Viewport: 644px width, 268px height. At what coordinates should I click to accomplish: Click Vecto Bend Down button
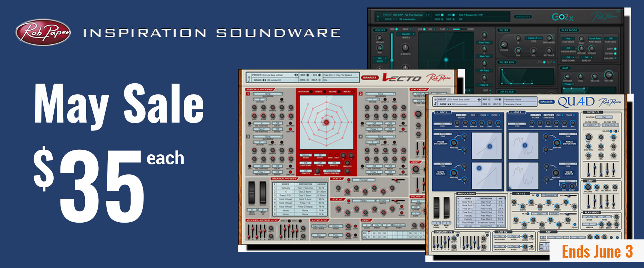(252, 210)
